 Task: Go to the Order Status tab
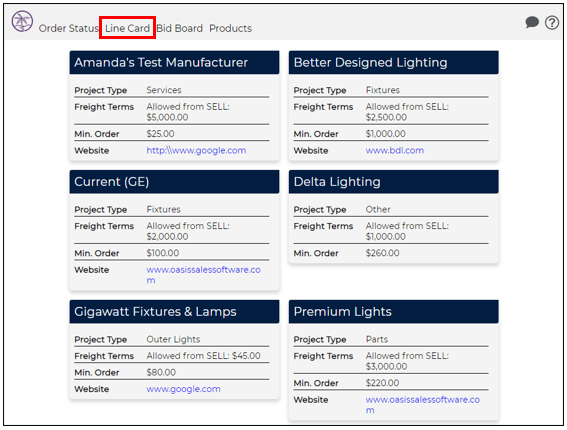(x=69, y=28)
